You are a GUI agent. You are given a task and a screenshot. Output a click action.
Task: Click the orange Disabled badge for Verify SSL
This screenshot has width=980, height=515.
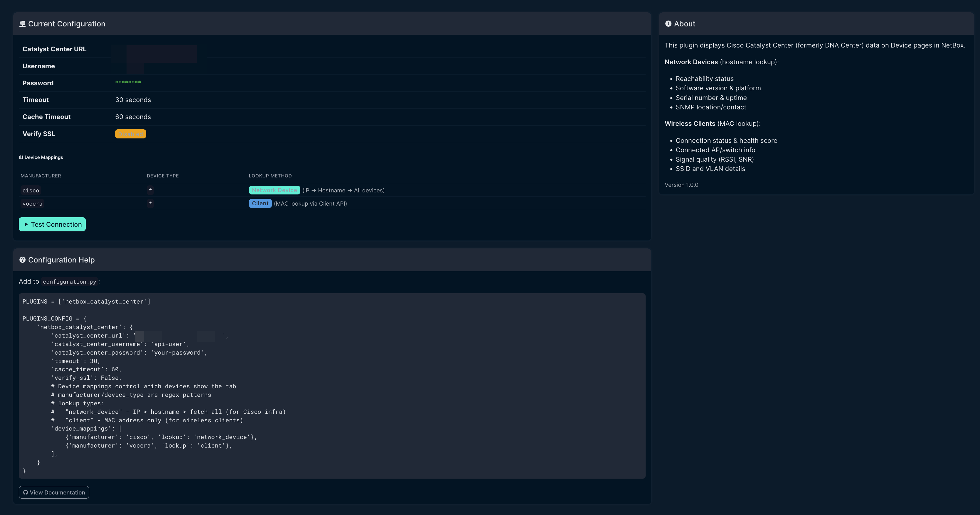pyautogui.click(x=130, y=134)
